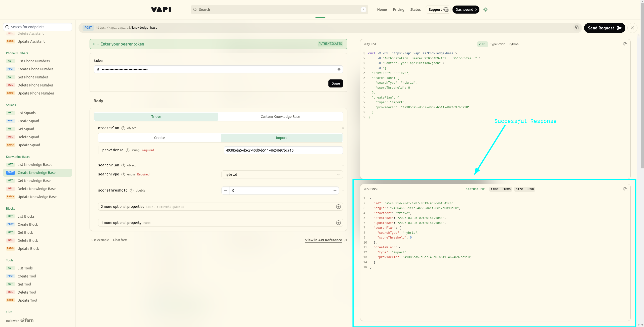Open the searchType hybrid dropdown

pyautogui.click(x=282, y=174)
